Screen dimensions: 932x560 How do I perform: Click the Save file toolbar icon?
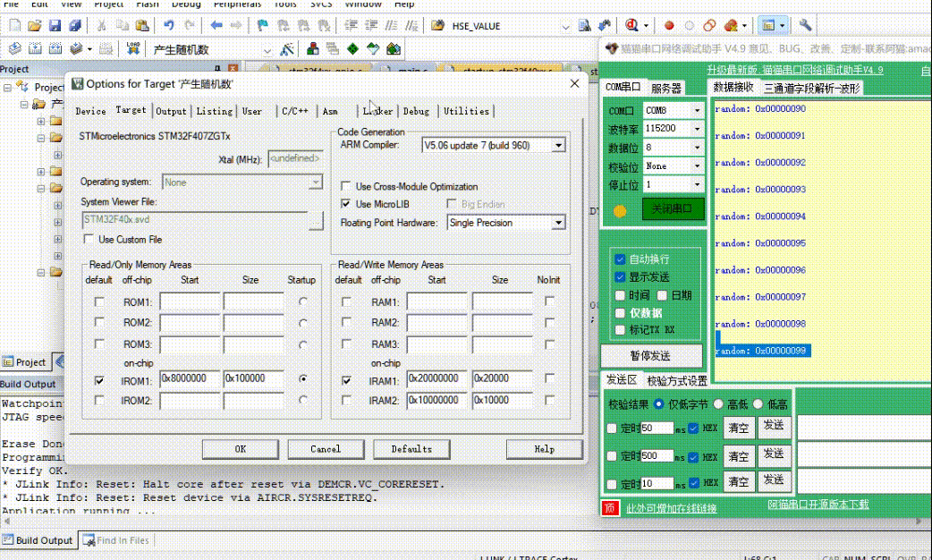click(55, 26)
